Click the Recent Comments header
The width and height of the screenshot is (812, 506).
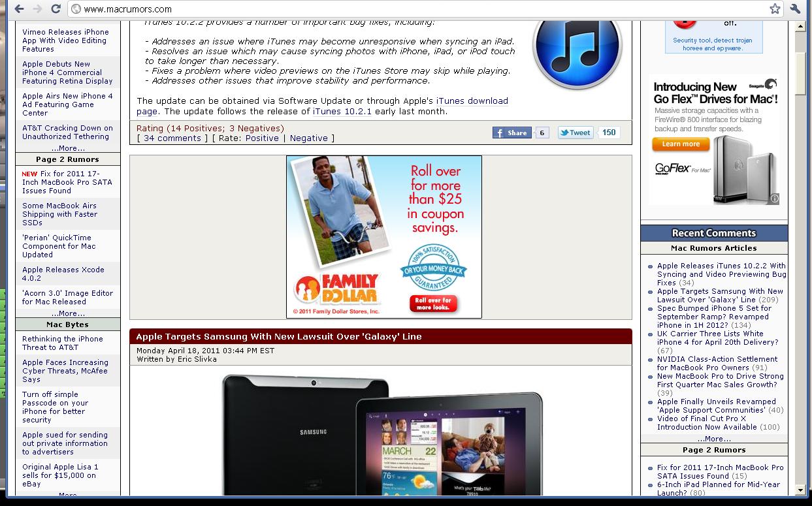pos(714,233)
